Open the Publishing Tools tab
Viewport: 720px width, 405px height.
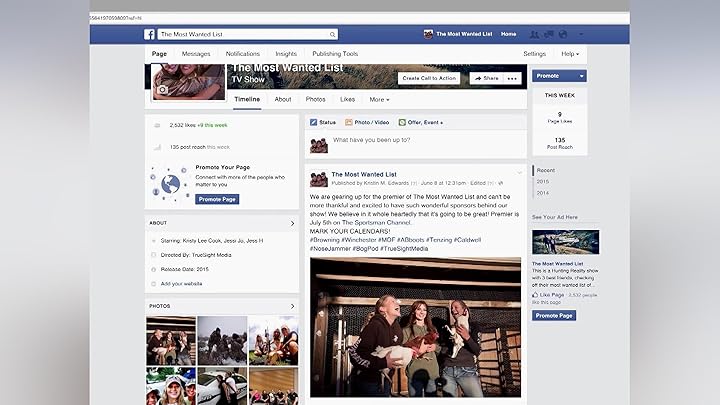click(335, 54)
